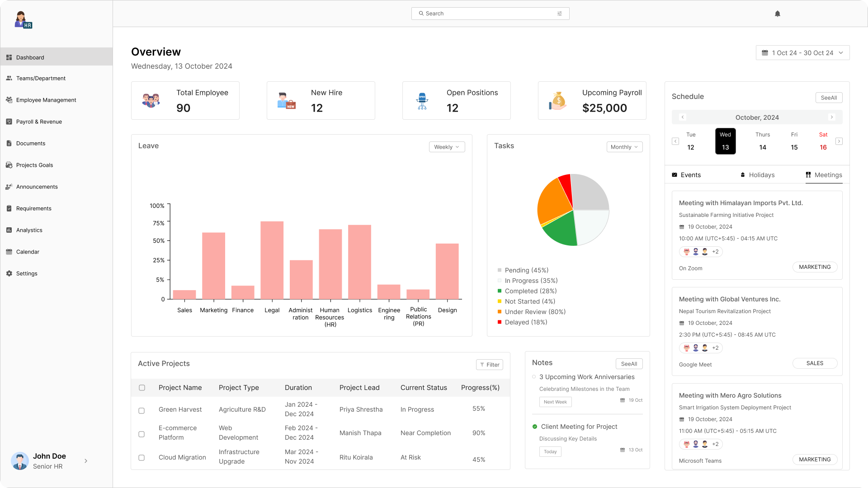
Task: Click the Total Employee people icon
Action: 151,100
